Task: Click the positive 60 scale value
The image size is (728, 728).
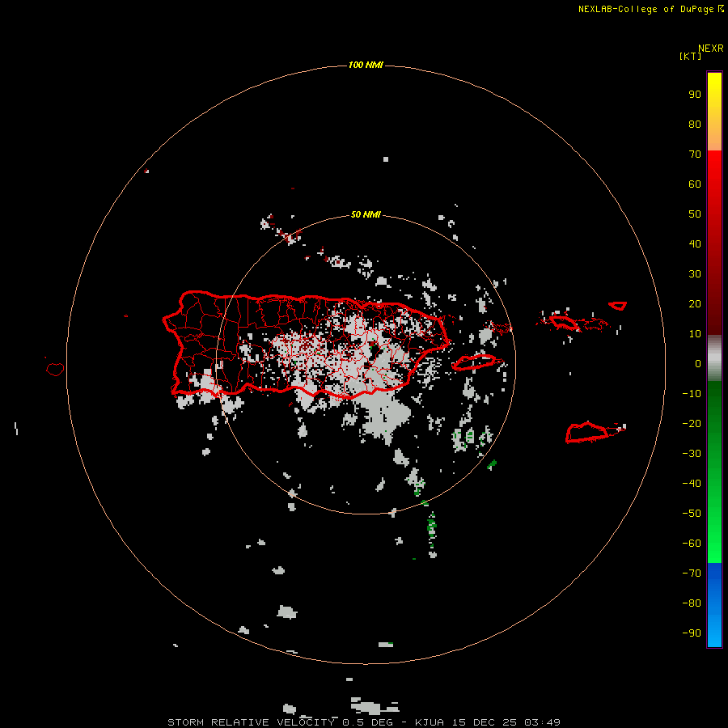Action: coord(695,184)
